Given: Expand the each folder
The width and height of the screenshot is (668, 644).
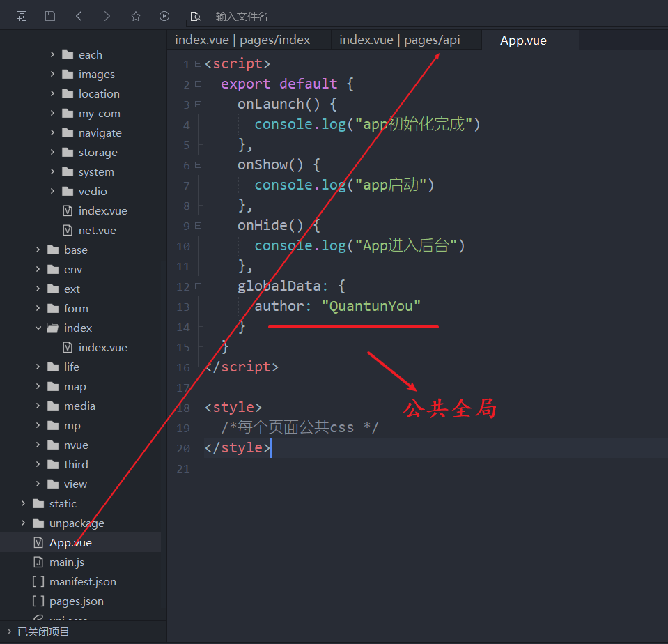Looking at the screenshot, I should coord(52,54).
